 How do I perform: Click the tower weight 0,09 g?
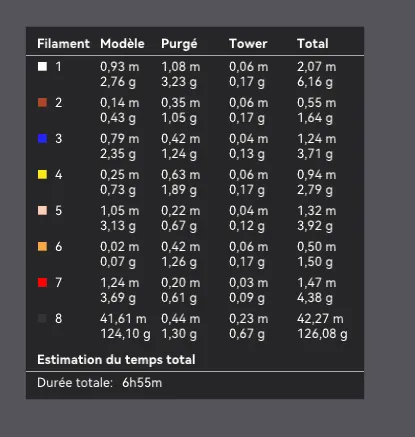click(x=247, y=298)
